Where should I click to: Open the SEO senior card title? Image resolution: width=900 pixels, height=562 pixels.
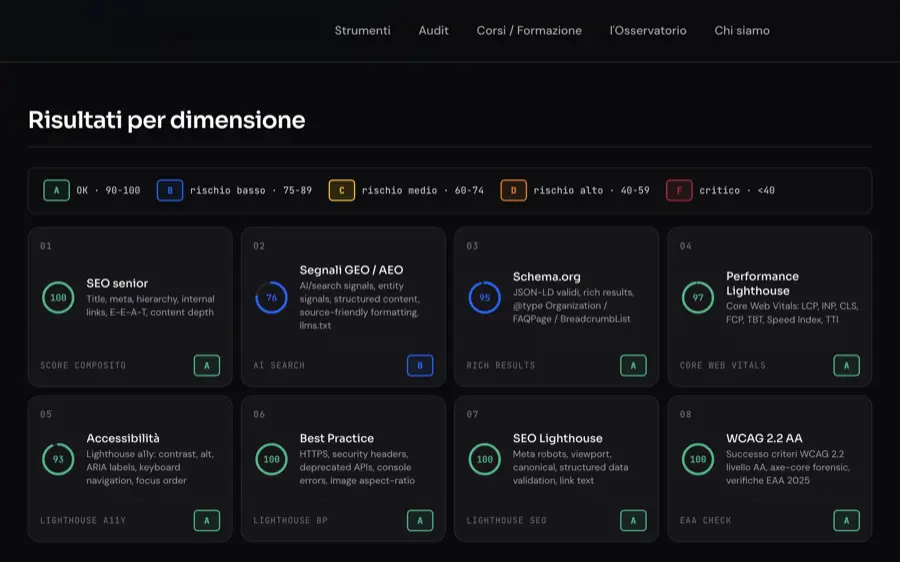pyautogui.click(x=117, y=283)
